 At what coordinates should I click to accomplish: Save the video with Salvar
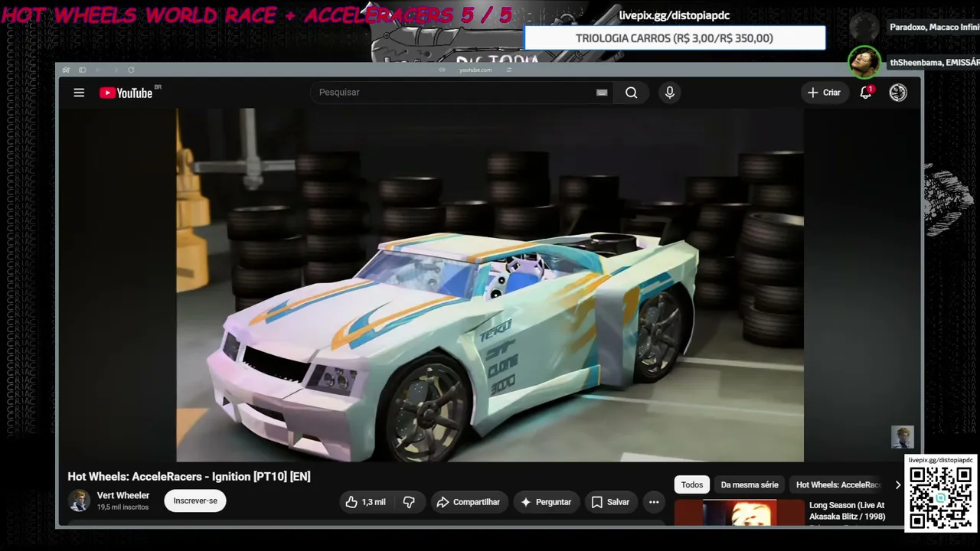click(610, 502)
